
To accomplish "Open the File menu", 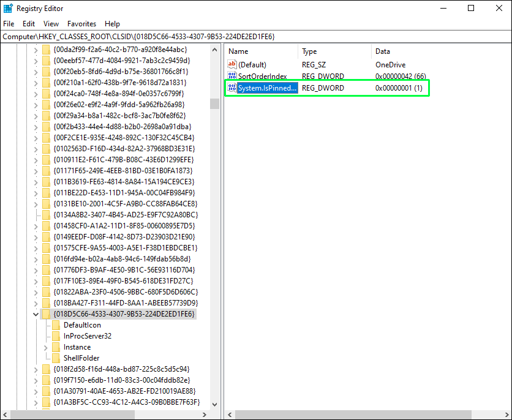I will pos(9,24).
